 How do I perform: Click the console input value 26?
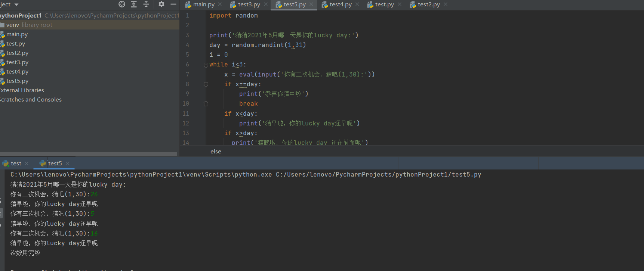coord(94,194)
